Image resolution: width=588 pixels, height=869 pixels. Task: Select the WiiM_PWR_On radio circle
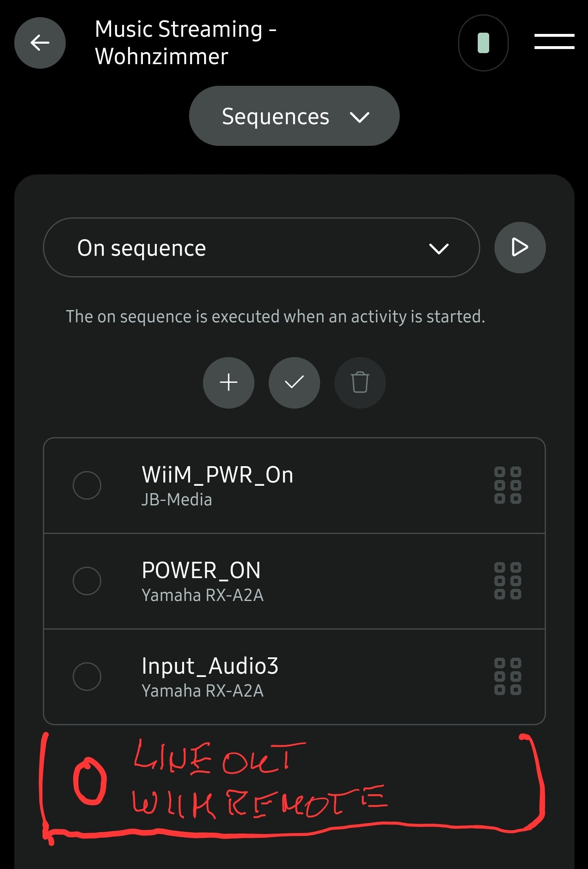(87, 485)
